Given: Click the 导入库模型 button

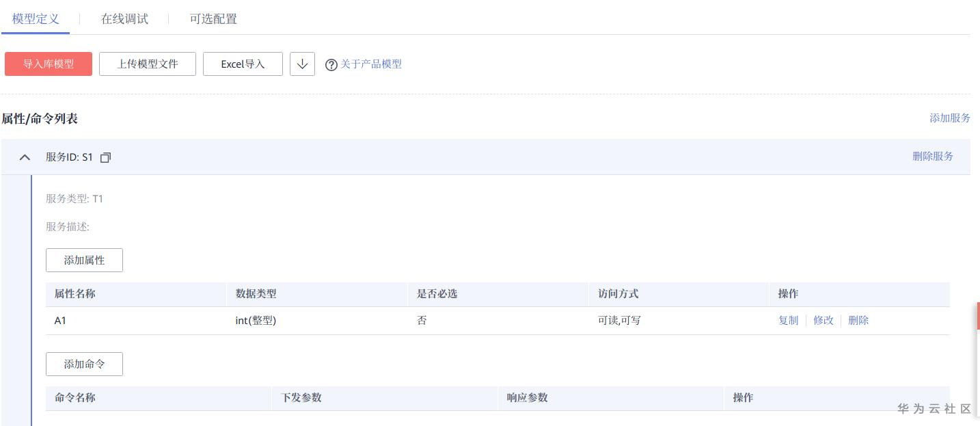Looking at the screenshot, I should 49,64.
